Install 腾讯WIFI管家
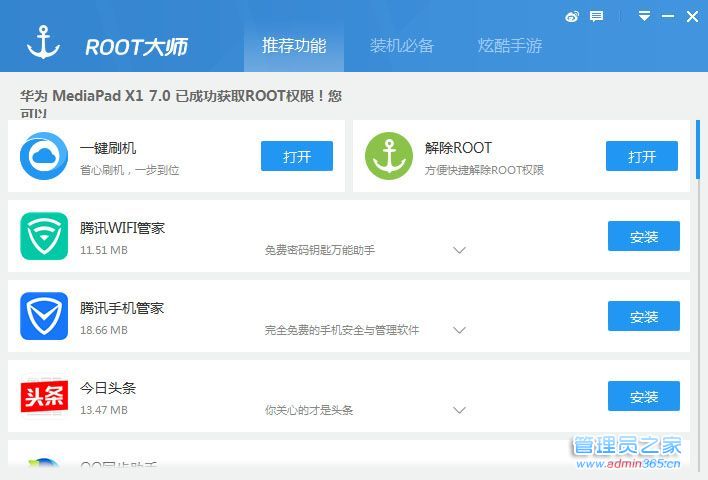708x480 pixels. coord(643,236)
